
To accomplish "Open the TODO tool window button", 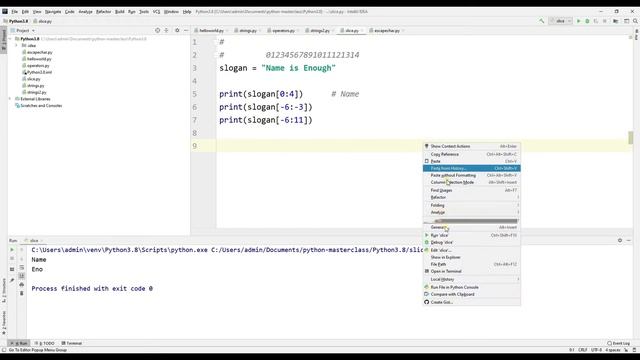I will (44, 343).
